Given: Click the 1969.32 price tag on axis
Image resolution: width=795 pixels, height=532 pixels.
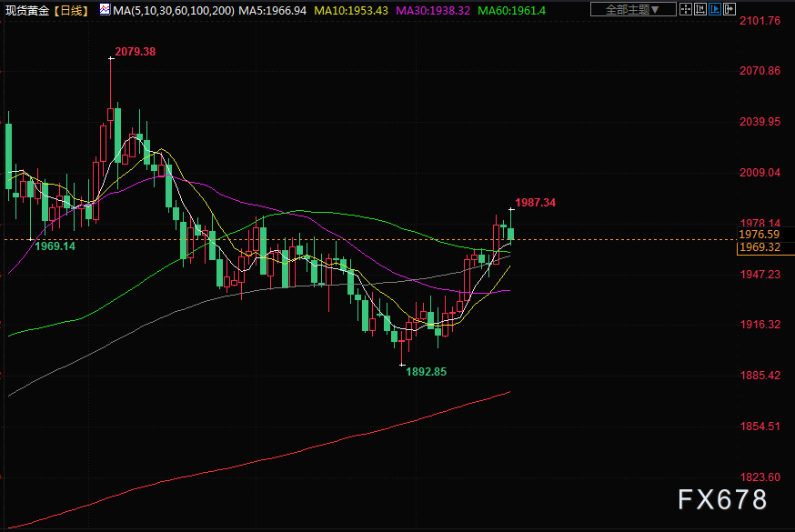Looking at the screenshot, I should point(760,247).
